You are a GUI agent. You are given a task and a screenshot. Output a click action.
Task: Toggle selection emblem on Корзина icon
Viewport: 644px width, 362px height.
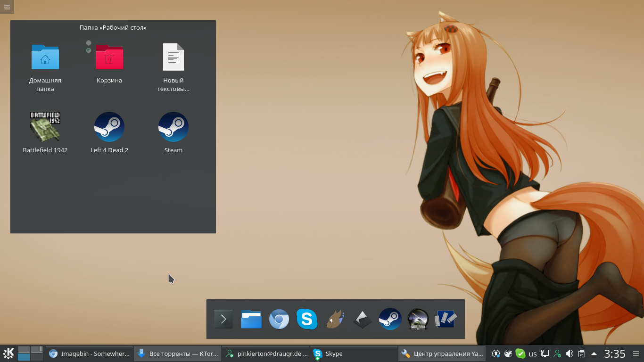tap(89, 43)
